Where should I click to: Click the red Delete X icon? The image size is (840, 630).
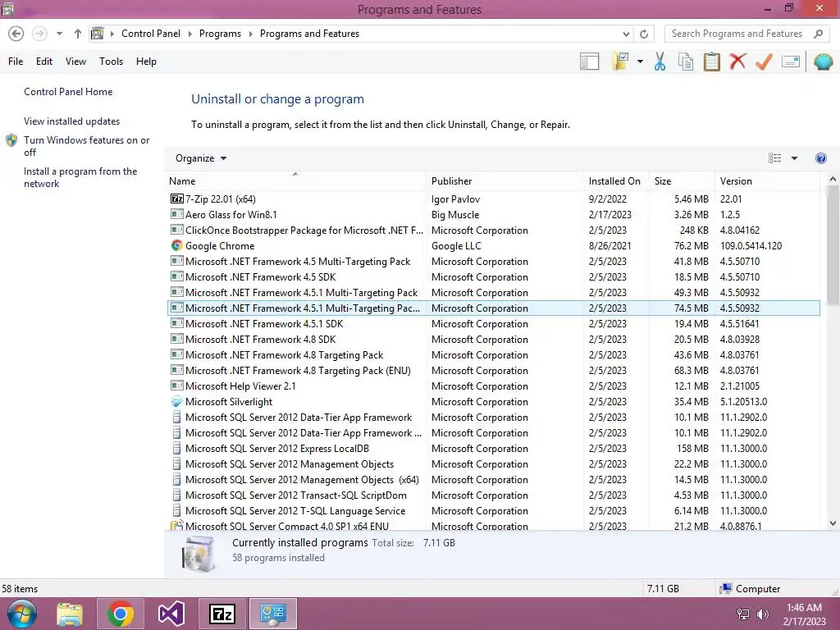point(737,61)
